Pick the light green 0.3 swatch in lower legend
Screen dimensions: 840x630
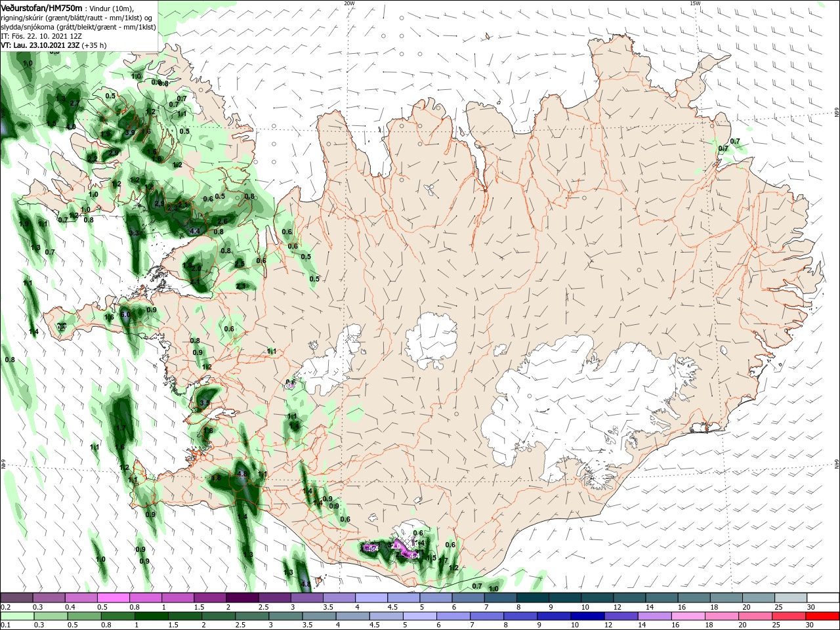51,616
